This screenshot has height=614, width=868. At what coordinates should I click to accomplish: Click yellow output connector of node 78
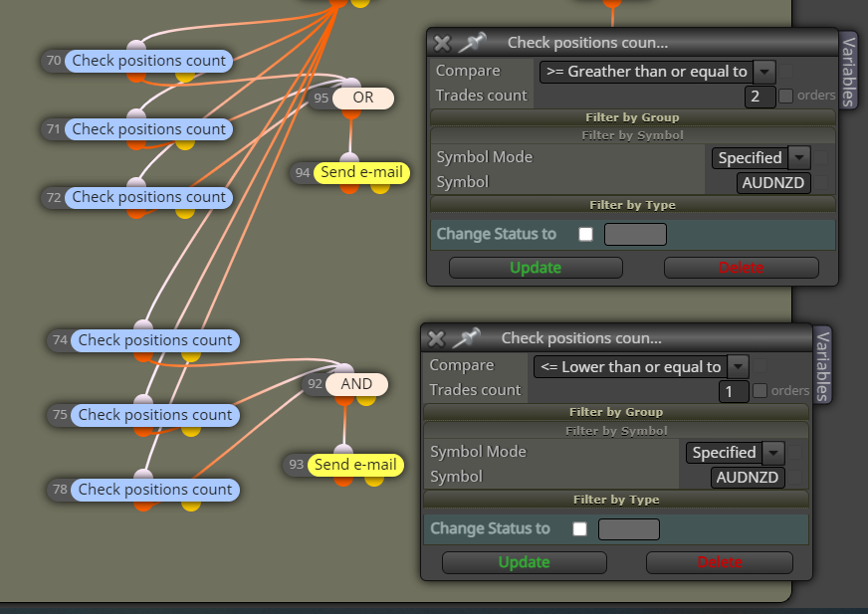click(191, 505)
